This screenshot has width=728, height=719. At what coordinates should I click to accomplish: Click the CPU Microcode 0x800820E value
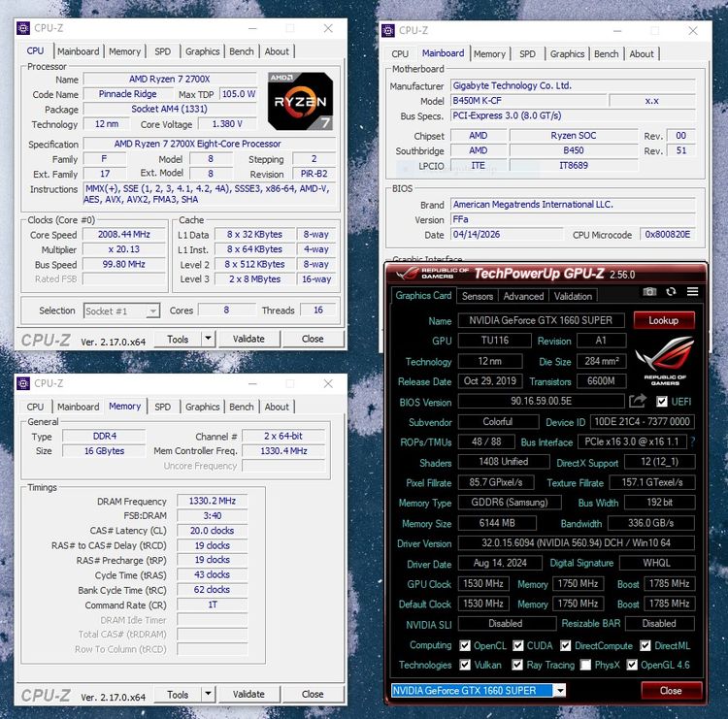pos(668,235)
